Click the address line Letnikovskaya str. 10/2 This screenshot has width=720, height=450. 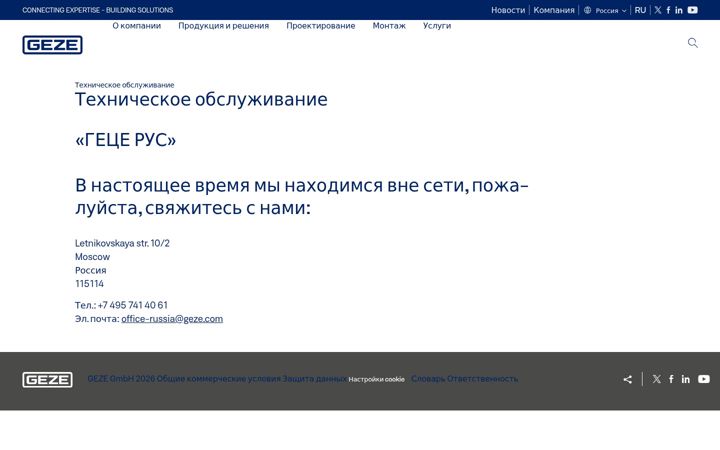(x=122, y=243)
